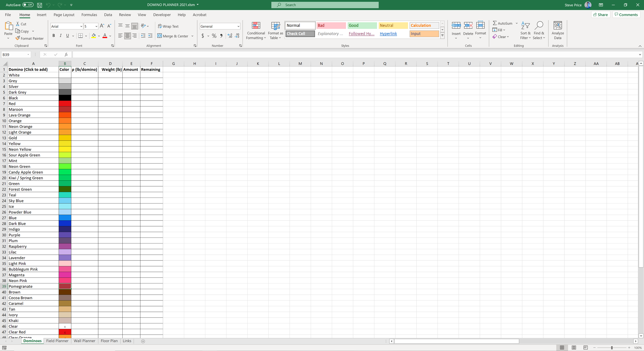Viewport: 644px width, 351px height.
Task: Click the Merge & Center icon
Action: [160, 36]
